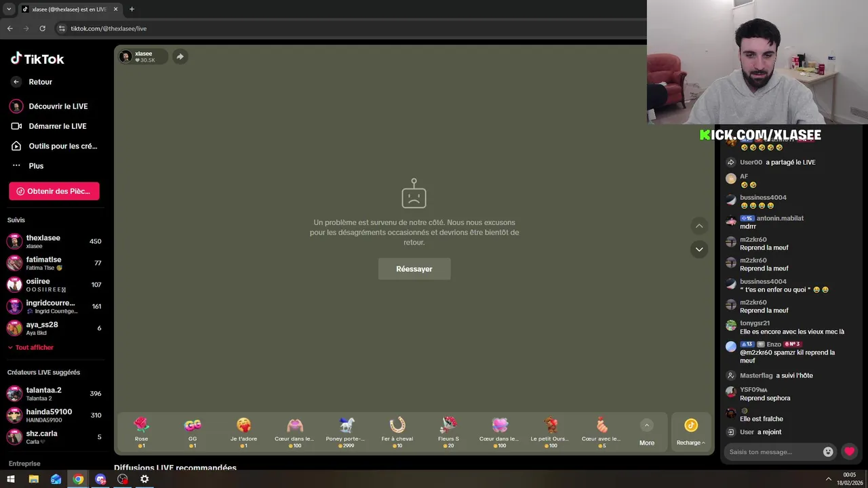Open thexlasee in followed list
The height and width of the screenshot is (488, 868).
[x=54, y=241]
